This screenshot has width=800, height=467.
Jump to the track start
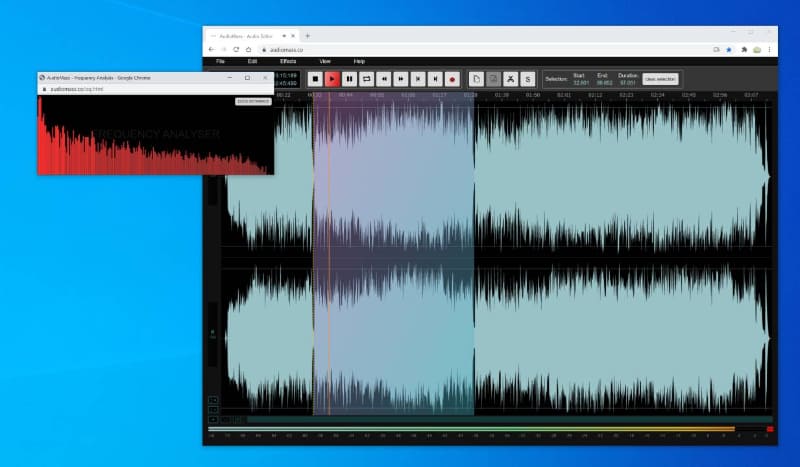pos(418,79)
